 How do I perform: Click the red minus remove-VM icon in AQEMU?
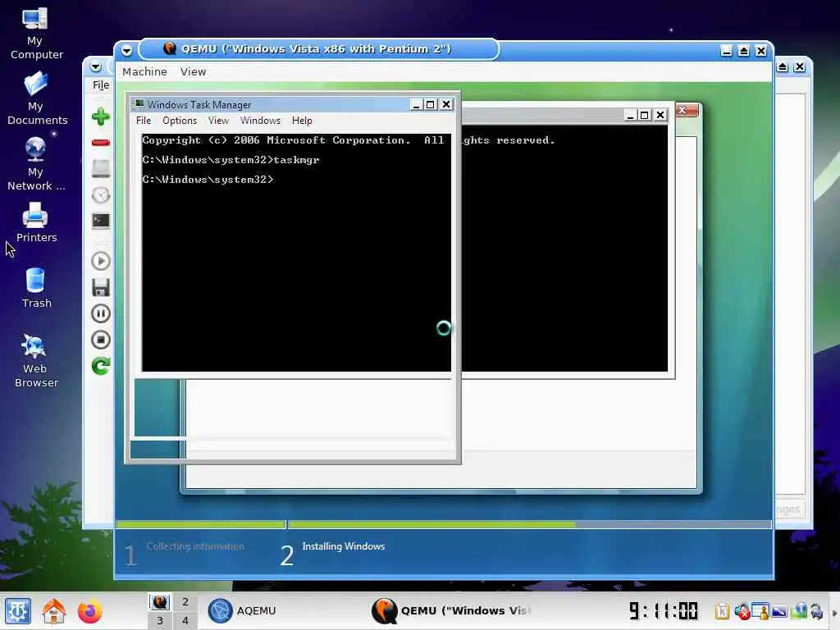coord(101,143)
